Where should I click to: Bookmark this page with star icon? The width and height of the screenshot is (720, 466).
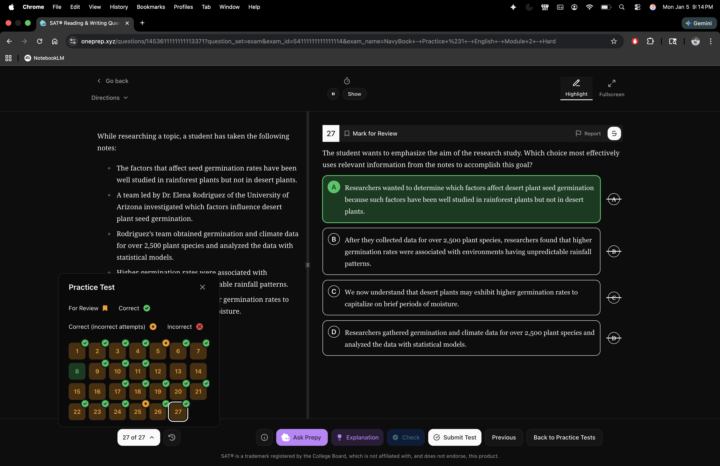(x=614, y=41)
